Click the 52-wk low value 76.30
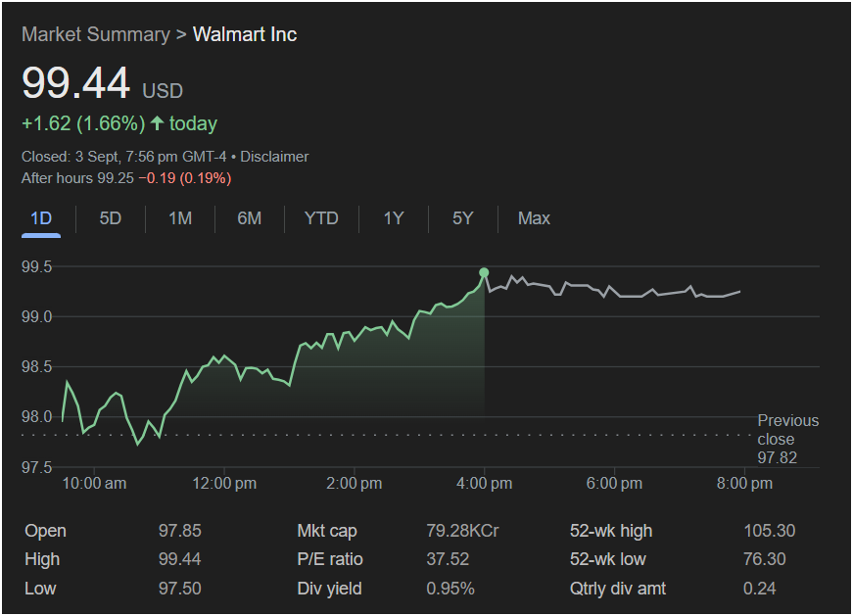The image size is (853, 616). [765, 559]
